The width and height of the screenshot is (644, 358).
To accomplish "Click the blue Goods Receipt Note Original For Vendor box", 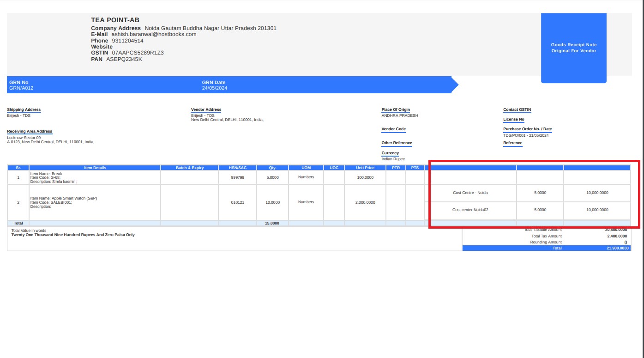I will tap(573, 48).
